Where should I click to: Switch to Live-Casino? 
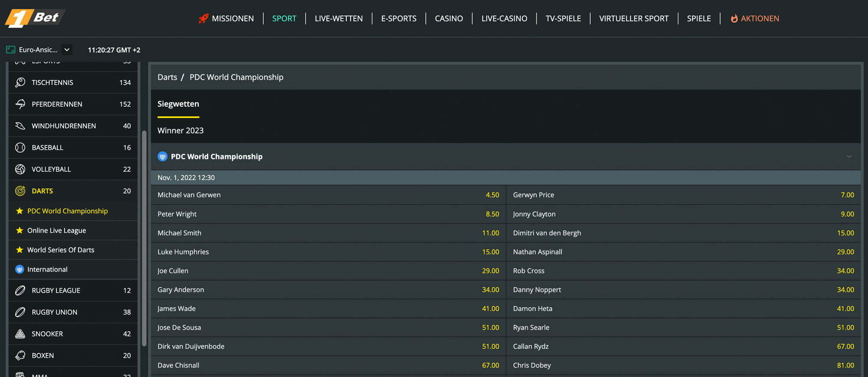pos(504,18)
